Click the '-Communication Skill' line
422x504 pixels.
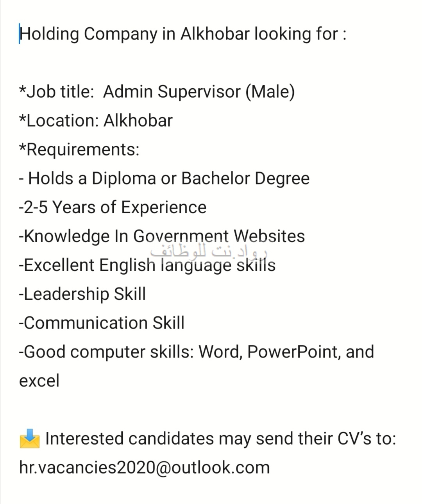tap(102, 323)
